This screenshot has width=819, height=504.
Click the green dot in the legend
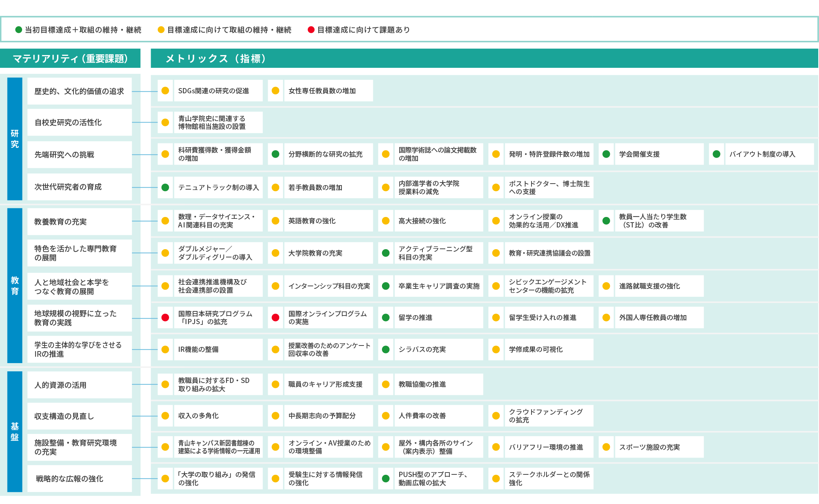[19, 30]
